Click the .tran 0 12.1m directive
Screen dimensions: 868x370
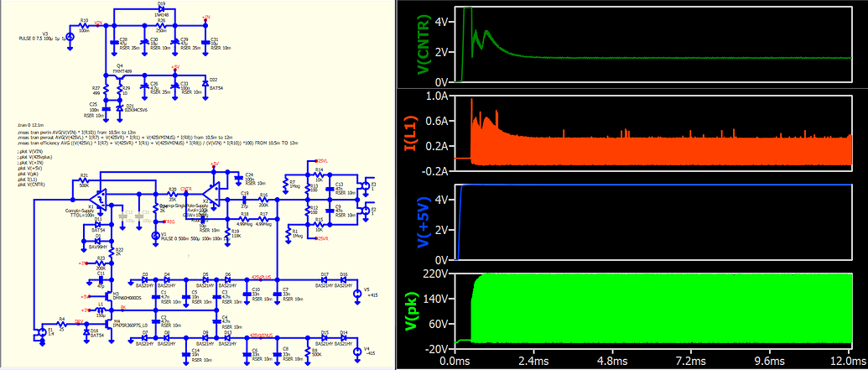coord(29,127)
